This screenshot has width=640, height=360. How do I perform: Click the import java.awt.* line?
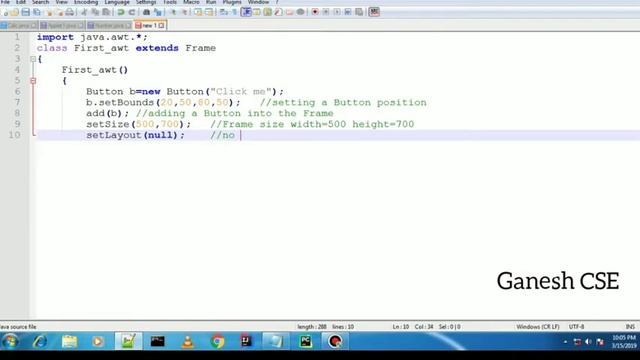click(92, 37)
